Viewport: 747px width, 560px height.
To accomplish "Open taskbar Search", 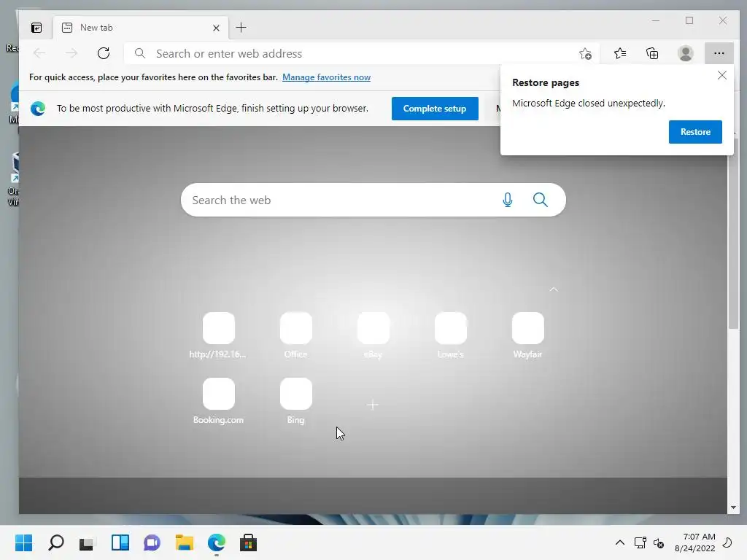I will coord(55,542).
